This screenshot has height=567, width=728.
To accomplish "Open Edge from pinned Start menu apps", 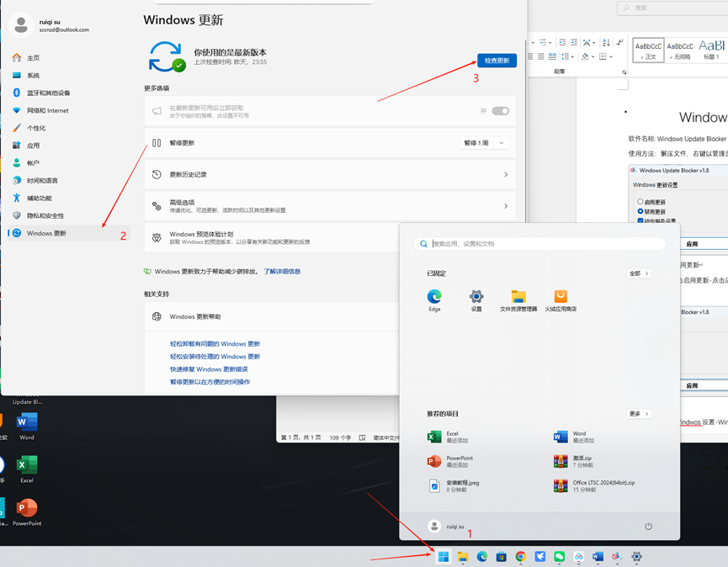I will click(434, 297).
